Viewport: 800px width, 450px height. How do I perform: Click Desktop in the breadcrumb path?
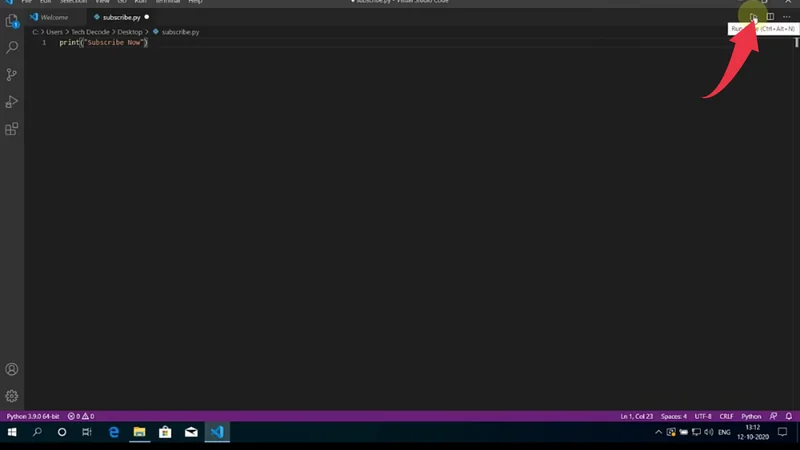[x=131, y=32]
